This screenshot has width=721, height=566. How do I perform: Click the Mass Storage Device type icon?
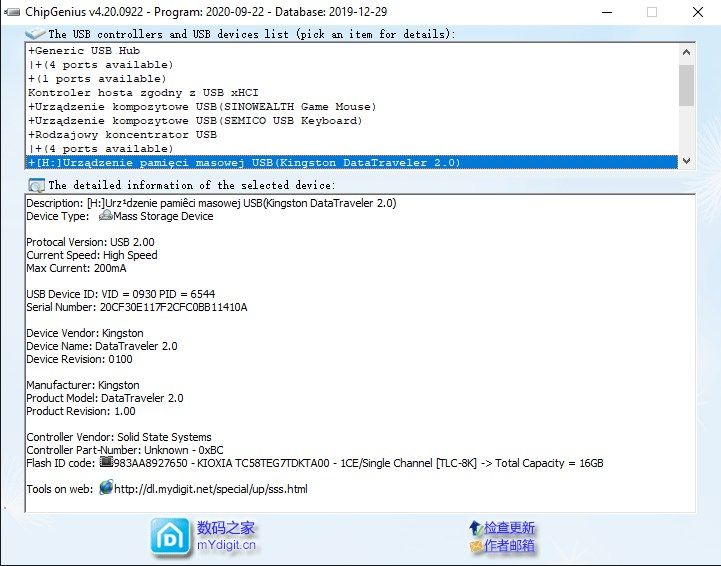(106, 215)
